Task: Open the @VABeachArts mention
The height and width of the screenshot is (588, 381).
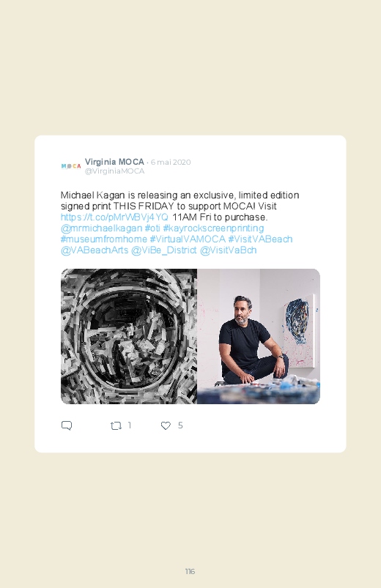Action: tap(95, 250)
